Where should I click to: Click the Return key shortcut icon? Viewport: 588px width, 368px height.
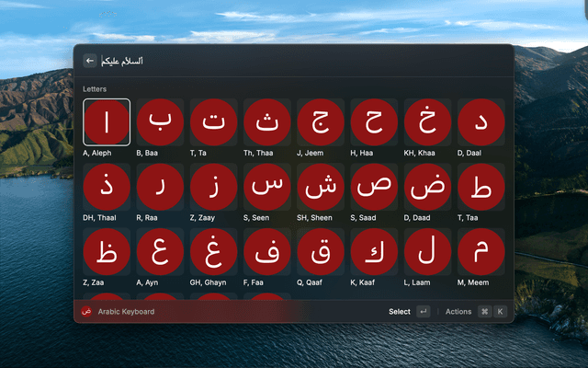click(x=423, y=312)
